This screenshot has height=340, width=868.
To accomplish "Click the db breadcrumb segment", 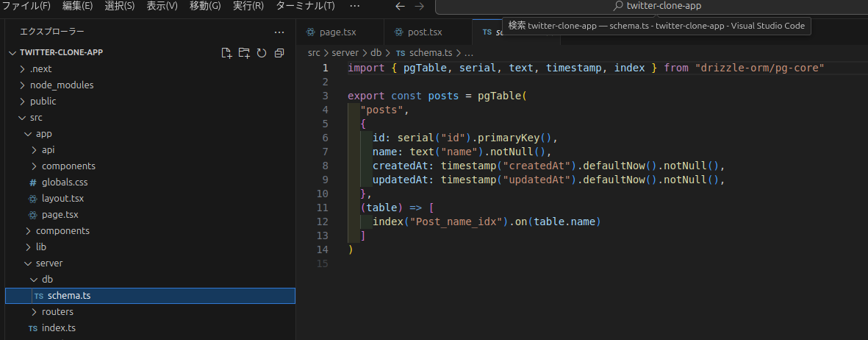I will pos(376,53).
